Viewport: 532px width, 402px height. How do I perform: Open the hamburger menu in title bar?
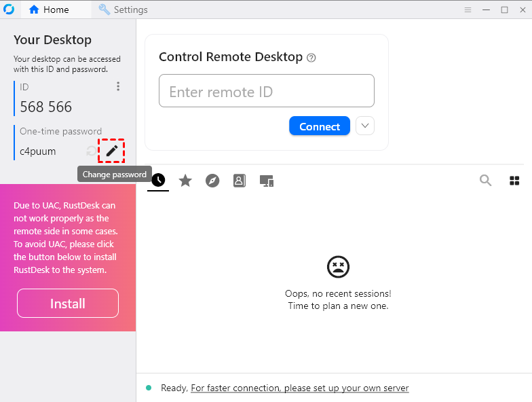point(468,10)
